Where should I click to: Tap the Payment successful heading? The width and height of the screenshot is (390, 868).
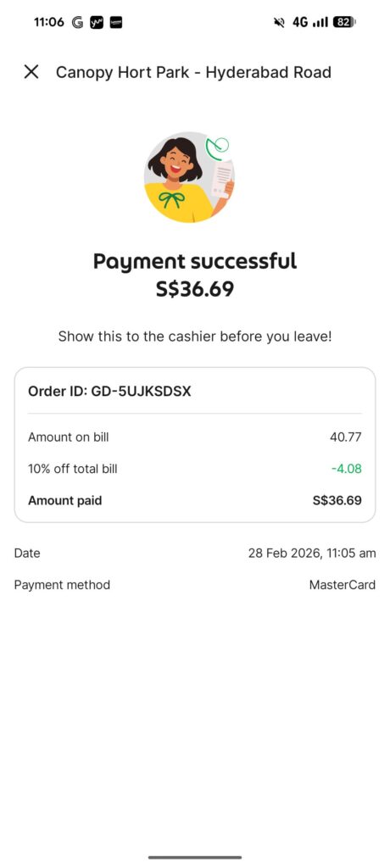(x=195, y=261)
